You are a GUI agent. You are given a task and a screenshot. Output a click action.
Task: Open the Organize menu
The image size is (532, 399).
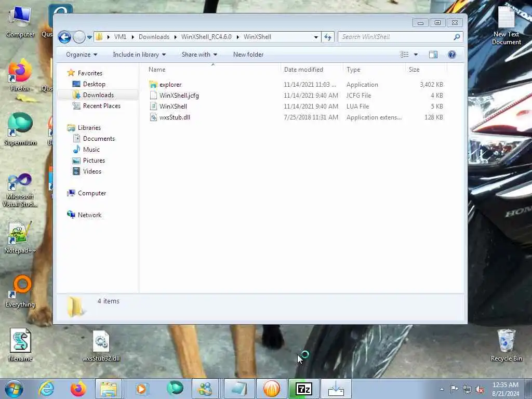[82, 55]
